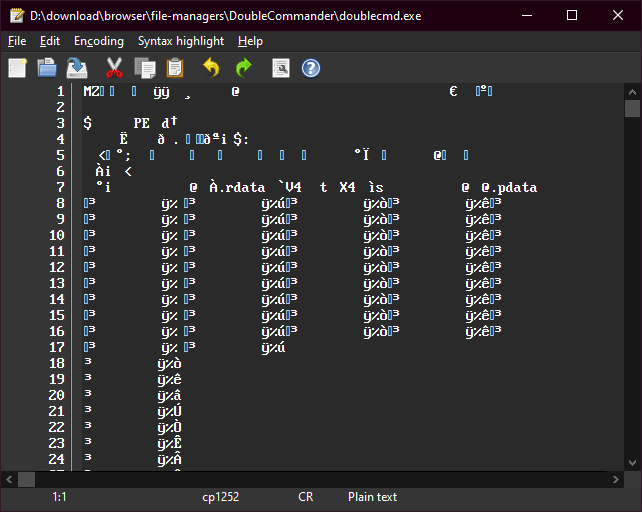The height and width of the screenshot is (512, 642).
Task: Paste clipboard using the Paste icon
Action: (x=175, y=68)
